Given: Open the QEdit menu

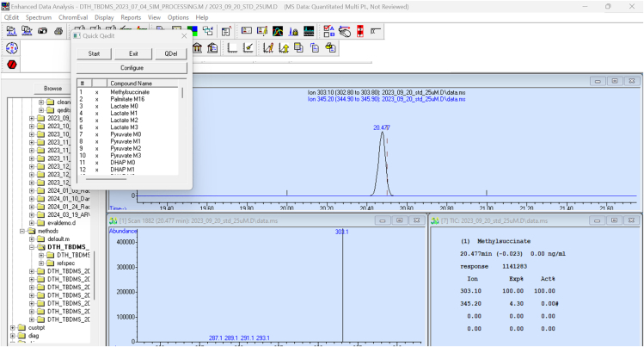Looking at the screenshot, I should [11, 17].
